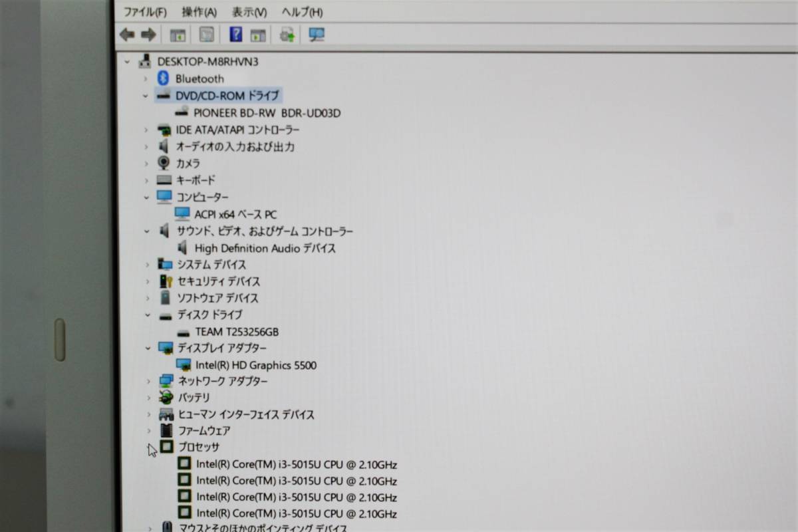Select PIONEER BD-RW BDR-UD03D device
Screen dimensions: 798x532
tap(267, 113)
